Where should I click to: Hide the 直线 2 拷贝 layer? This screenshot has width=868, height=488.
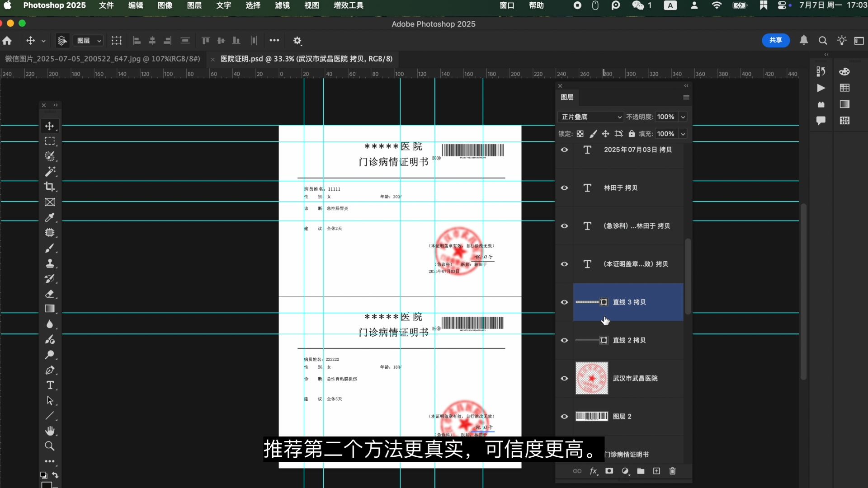[x=564, y=340]
